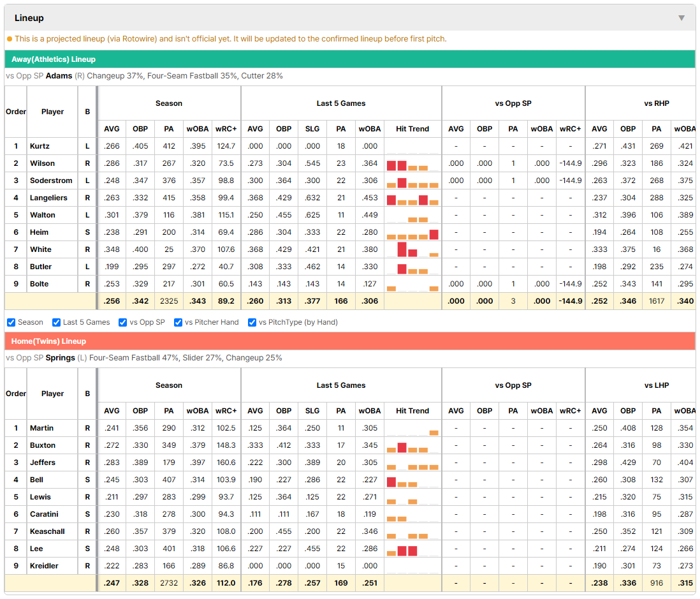The height and width of the screenshot is (599, 700).
Task: Click White's hit trend chart
Action: click(x=412, y=249)
